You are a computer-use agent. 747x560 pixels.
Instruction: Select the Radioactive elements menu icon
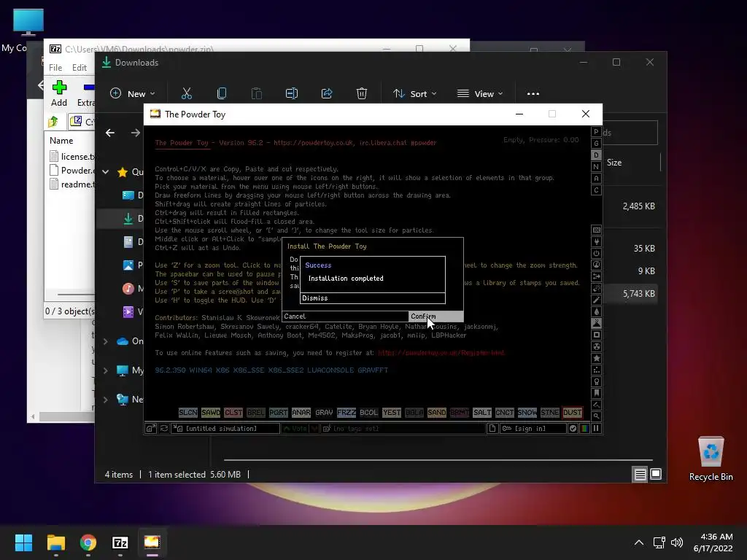tap(596, 346)
